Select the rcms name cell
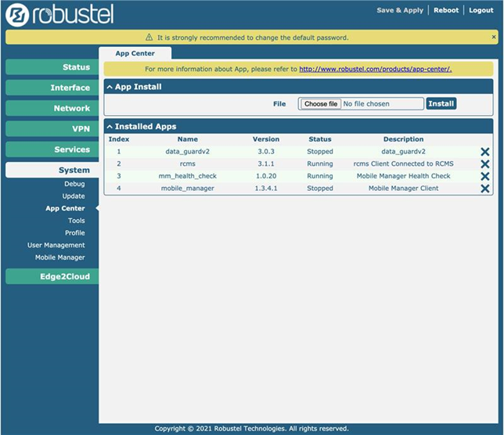504x435 pixels. pyautogui.click(x=188, y=164)
